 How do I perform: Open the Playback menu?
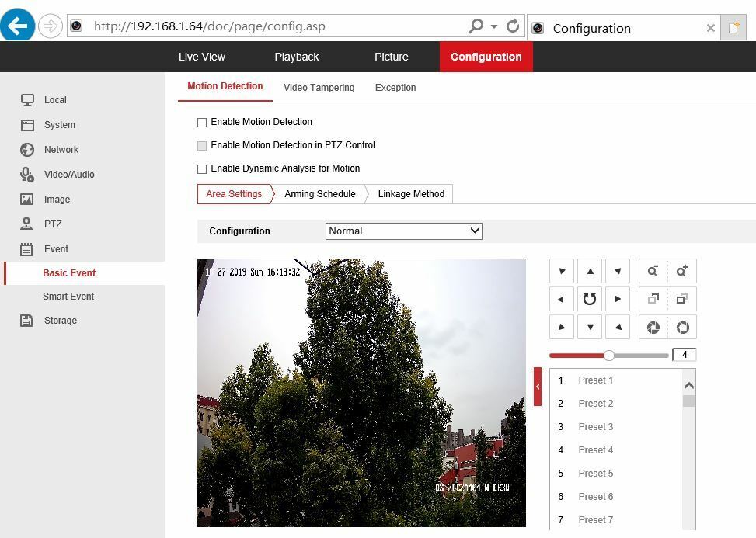coord(297,57)
